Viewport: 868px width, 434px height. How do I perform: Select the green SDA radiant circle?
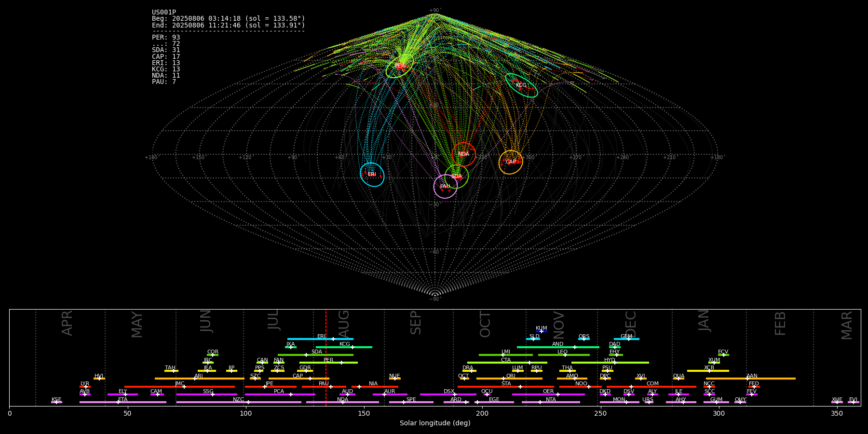pyautogui.click(x=457, y=176)
